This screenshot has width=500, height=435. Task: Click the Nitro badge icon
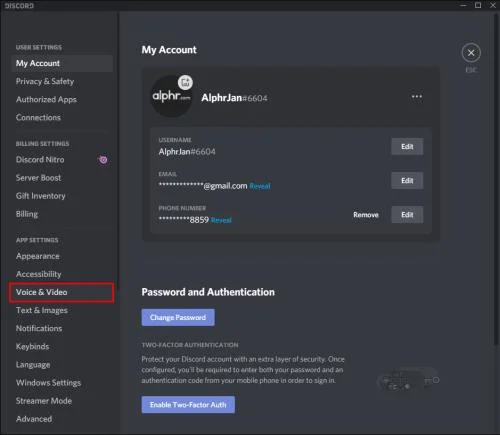103,160
